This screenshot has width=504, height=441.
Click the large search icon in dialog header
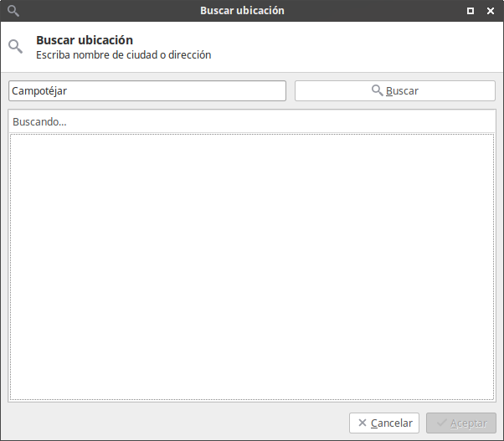click(x=15, y=47)
